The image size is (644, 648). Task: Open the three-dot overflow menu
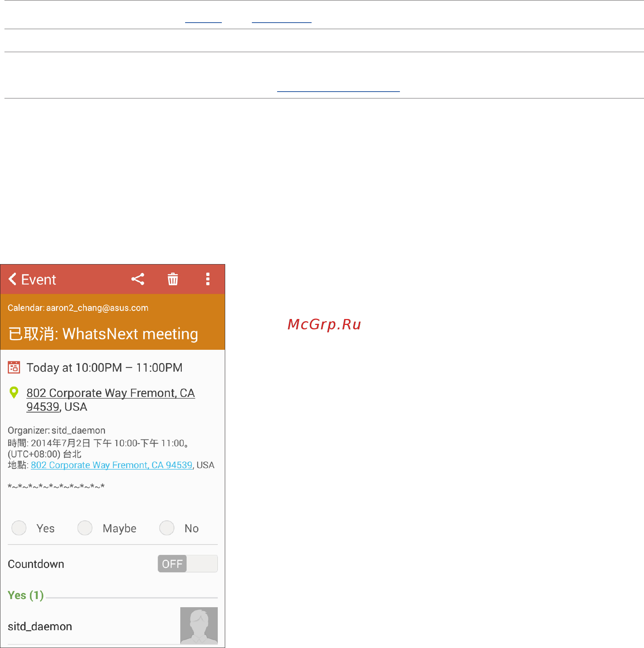coord(208,279)
